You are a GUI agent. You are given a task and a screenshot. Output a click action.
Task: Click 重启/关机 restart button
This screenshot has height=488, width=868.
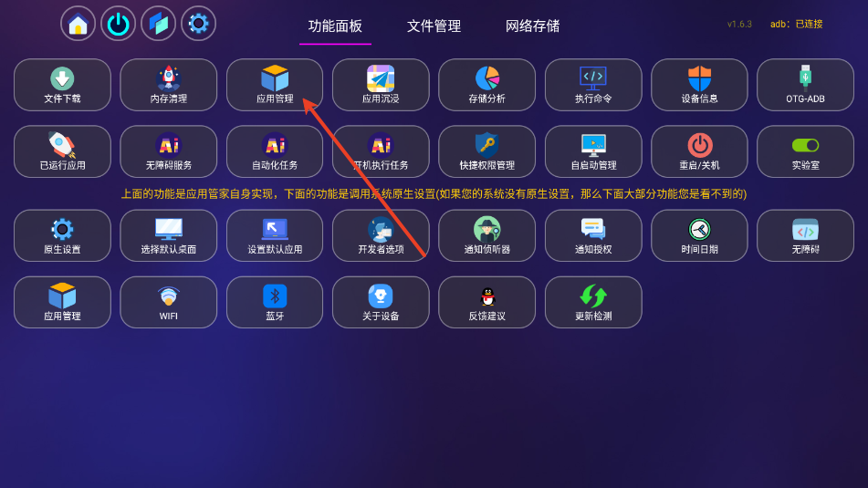699,151
